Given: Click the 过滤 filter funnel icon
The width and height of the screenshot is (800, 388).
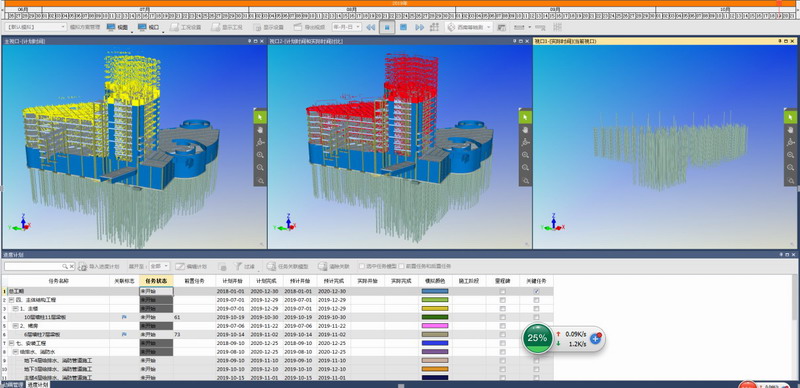Looking at the screenshot, I should 238,266.
